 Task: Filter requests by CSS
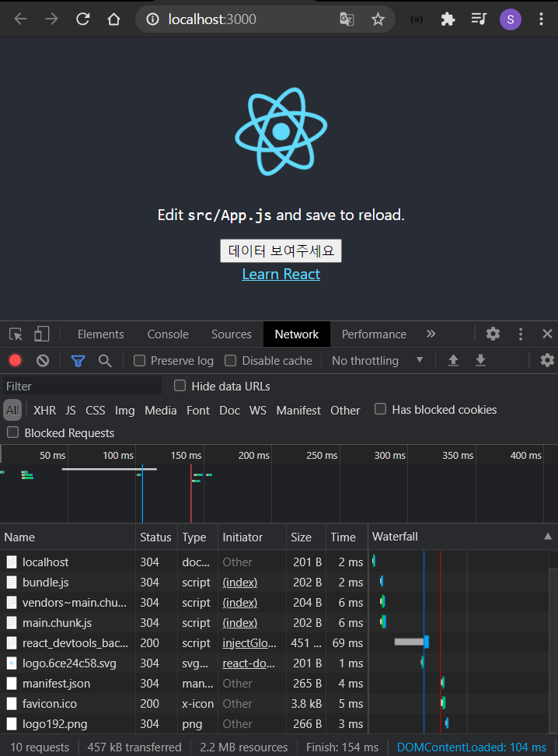click(x=96, y=411)
